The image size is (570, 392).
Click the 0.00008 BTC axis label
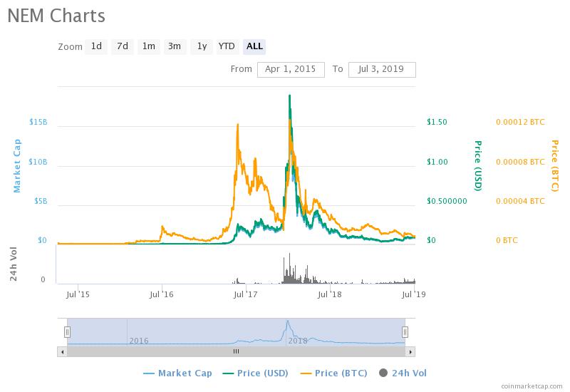coord(521,162)
